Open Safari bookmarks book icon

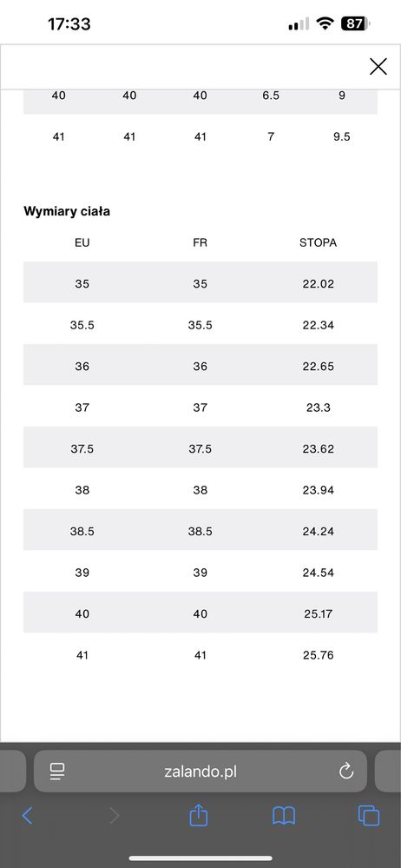[284, 816]
